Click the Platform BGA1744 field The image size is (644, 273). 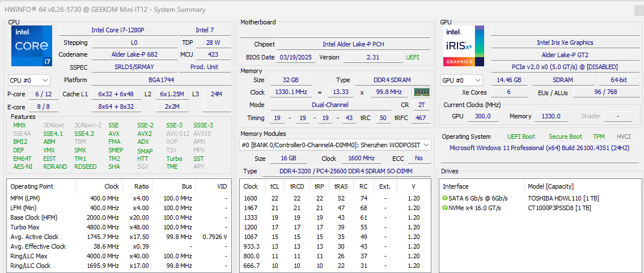tap(161, 80)
